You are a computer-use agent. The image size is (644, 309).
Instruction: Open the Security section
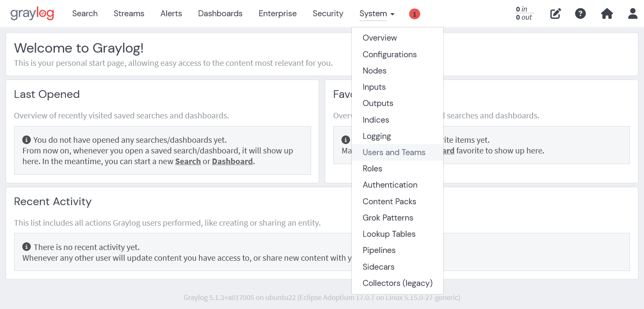(x=328, y=14)
